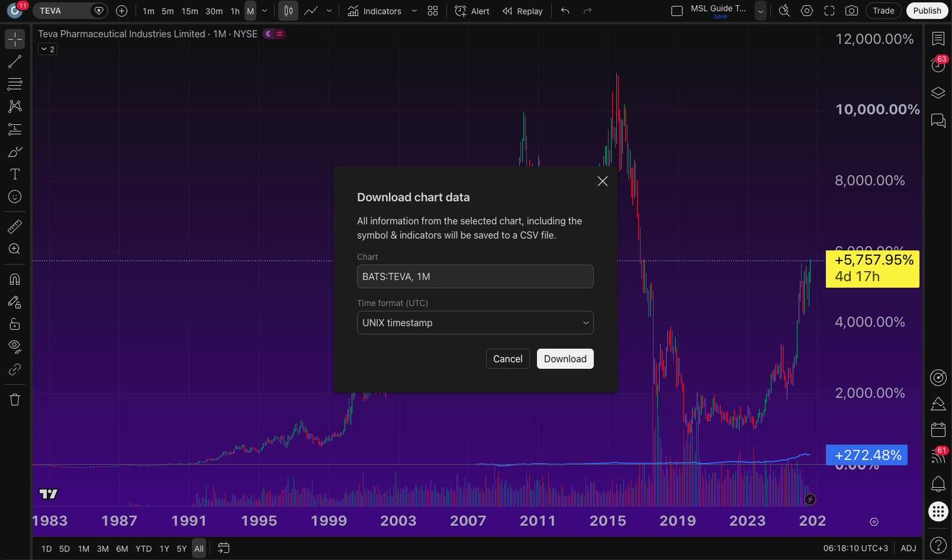The width and height of the screenshot is (952, 560).
Task: Open the news feed icon with badge
Action: [x=938, y=456]
